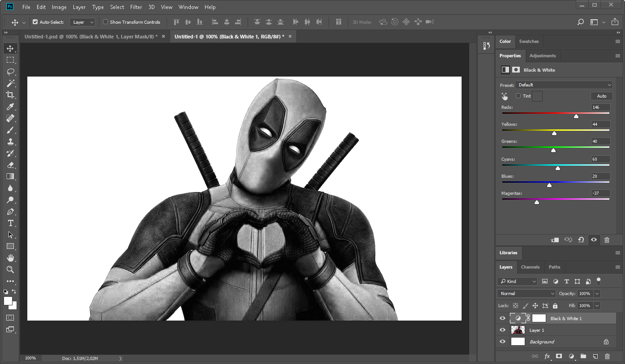Click the Magentas value field
This screenshot has width=625, height=364.
click(x=600, y=193)
